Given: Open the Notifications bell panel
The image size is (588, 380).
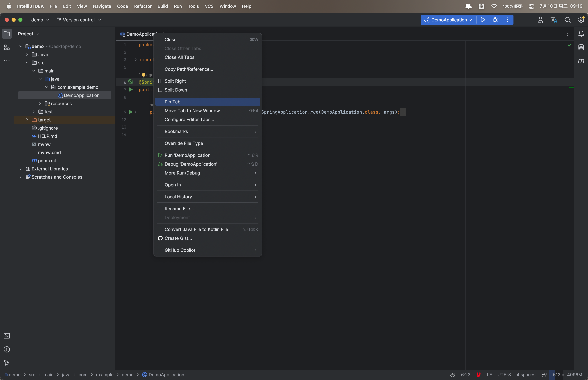Looking at the screenshot, I should (581, 34).
